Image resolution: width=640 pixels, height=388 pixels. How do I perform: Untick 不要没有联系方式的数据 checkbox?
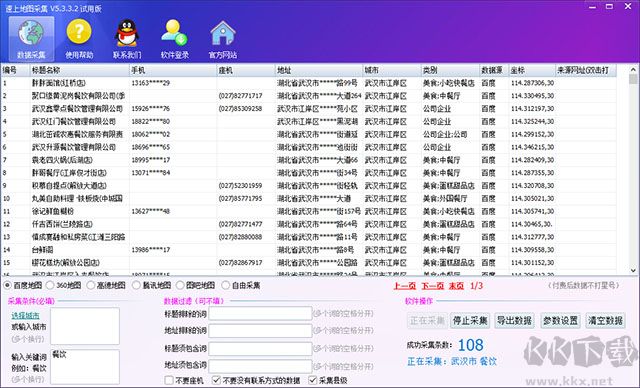[217, 380]
